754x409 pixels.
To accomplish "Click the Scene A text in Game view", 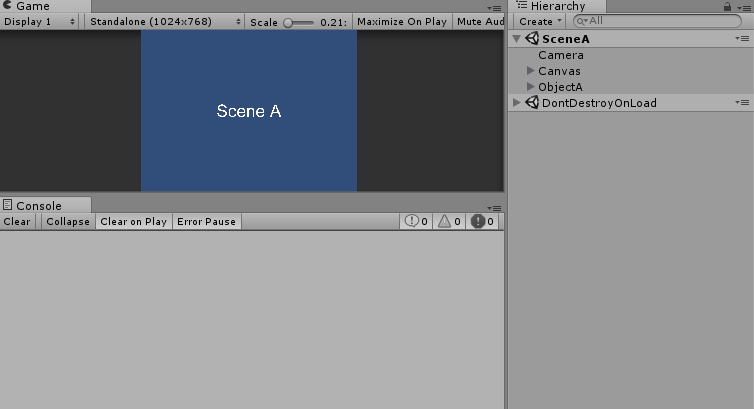I will click(x=249, y=111).
